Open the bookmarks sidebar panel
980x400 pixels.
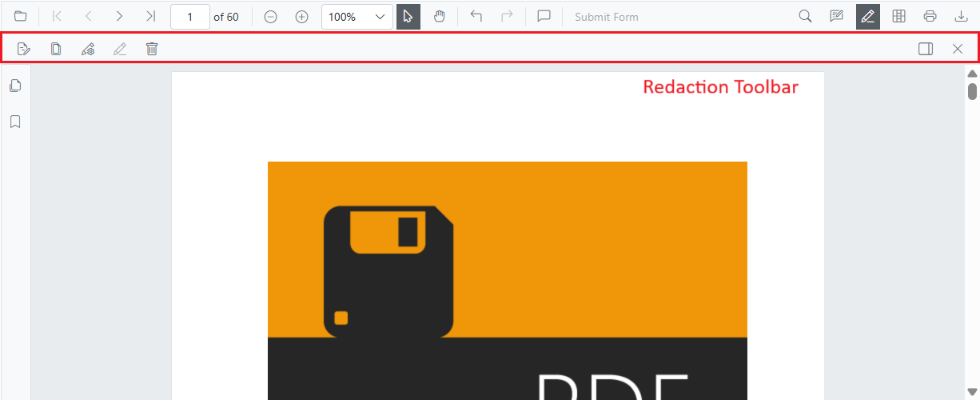click(x=15, y=122)
